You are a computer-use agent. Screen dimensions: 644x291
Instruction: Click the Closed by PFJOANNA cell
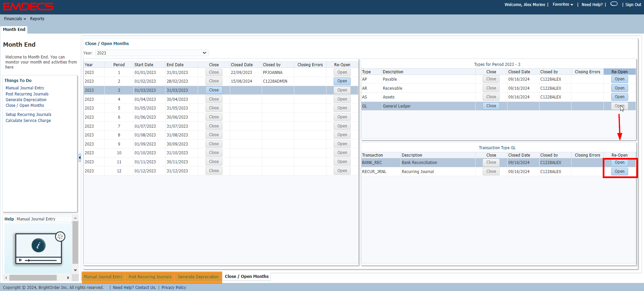[278, 73]
